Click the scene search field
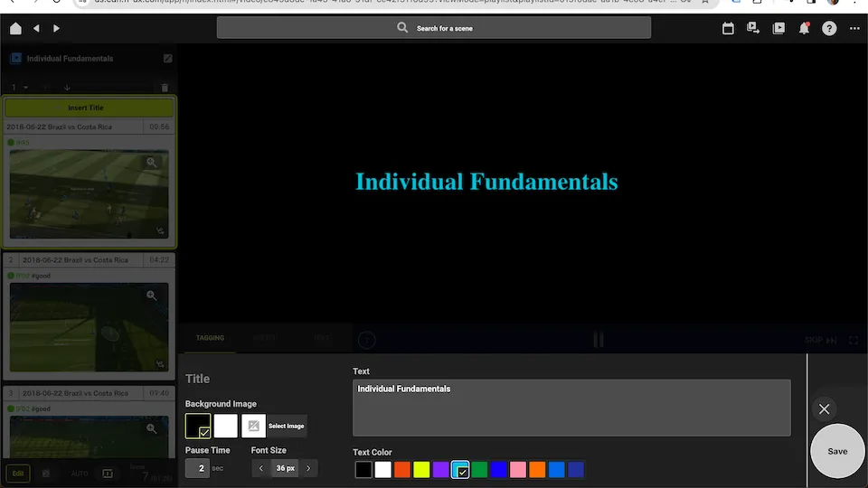This screenshot has height=488, width=868. pos(434,28)
